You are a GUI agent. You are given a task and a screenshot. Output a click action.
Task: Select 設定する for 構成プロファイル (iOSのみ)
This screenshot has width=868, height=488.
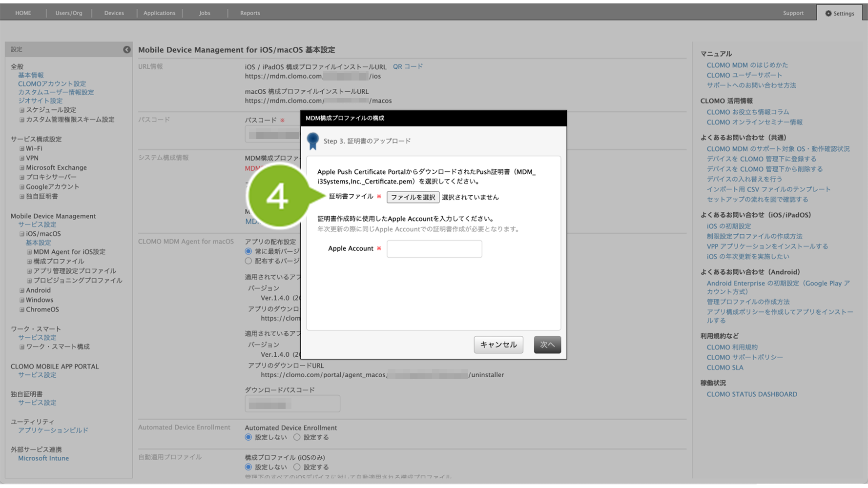pyautogui.click(x=297, y=467)
